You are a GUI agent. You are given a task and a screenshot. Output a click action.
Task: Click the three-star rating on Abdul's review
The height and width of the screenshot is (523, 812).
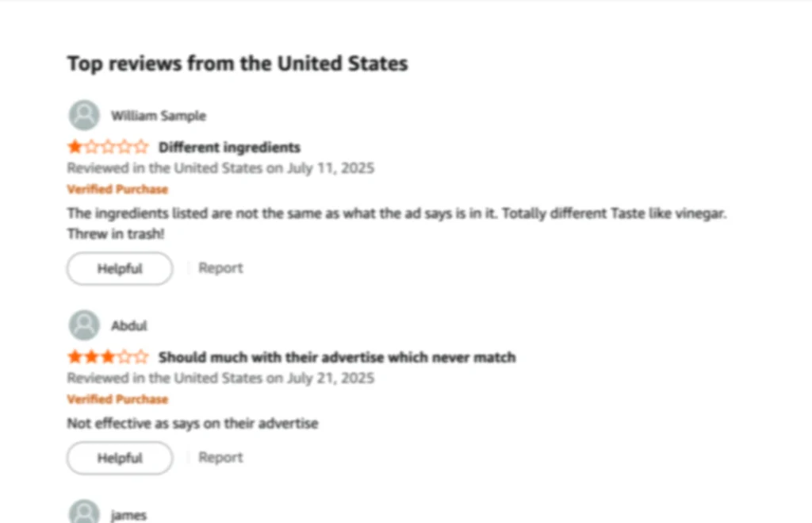point(108,357)
